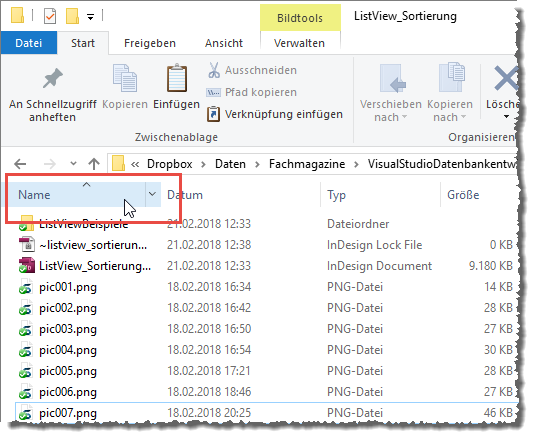Go back with the left arrow

(20, 164)
